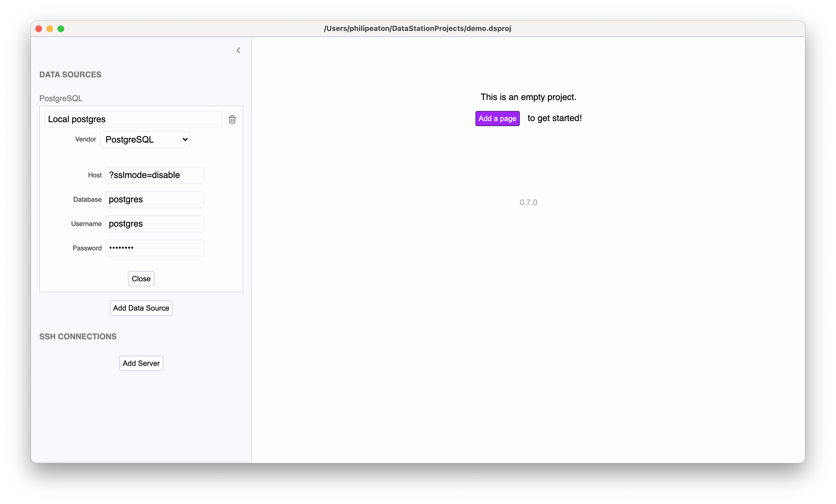
Task: Click the Username input field
Action: (x=154, y=223)
